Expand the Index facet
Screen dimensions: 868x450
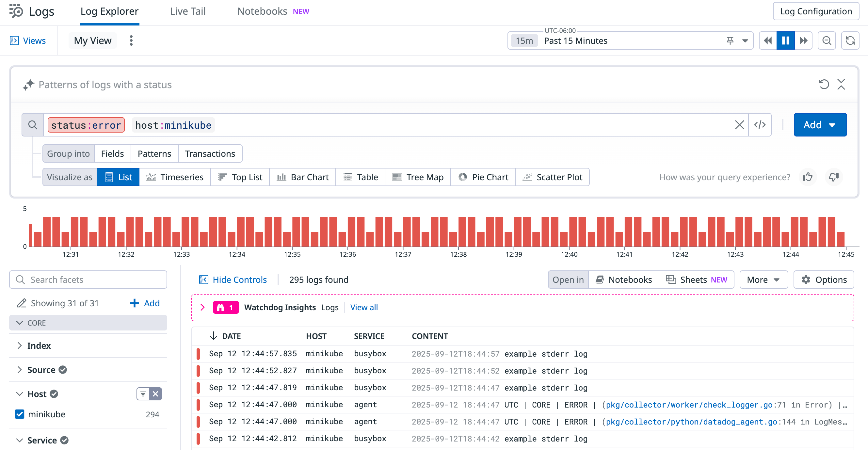coord(39,346)
